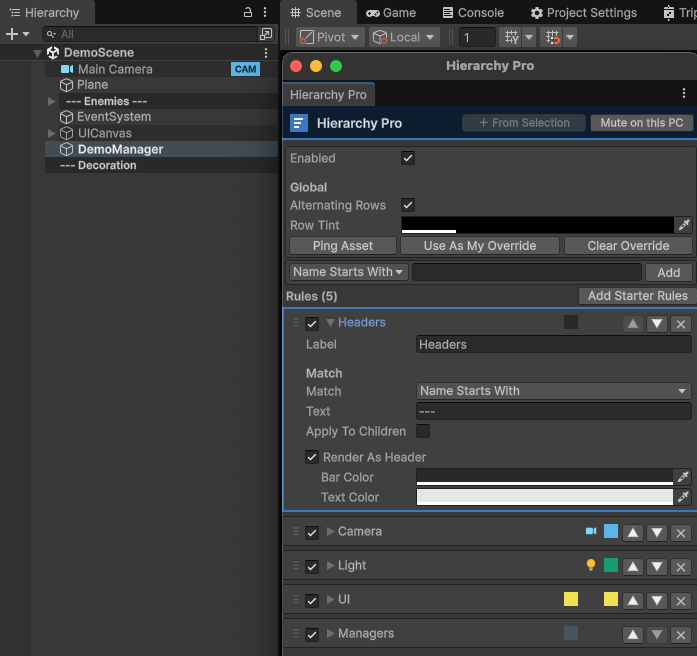Toggle the Enabled checkbox
The height and width of the screenshot is (656, 697).
coord(408,158)
